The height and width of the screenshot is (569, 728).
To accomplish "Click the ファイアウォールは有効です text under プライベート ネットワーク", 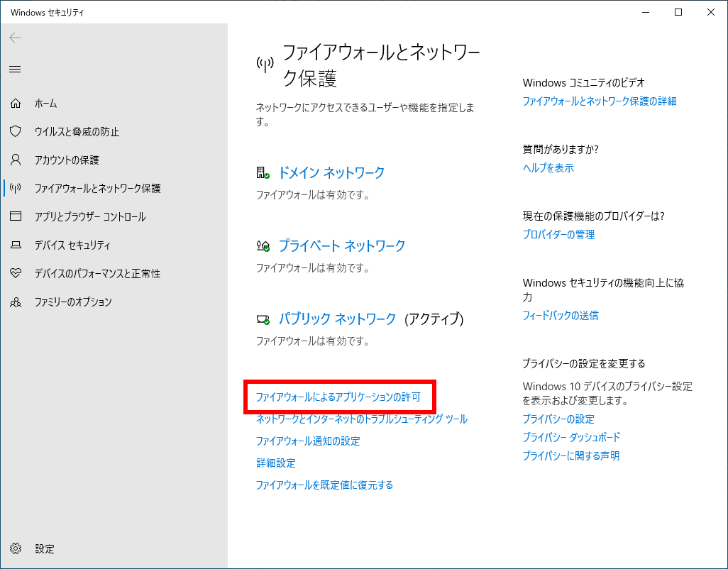I will pos(312,267).
